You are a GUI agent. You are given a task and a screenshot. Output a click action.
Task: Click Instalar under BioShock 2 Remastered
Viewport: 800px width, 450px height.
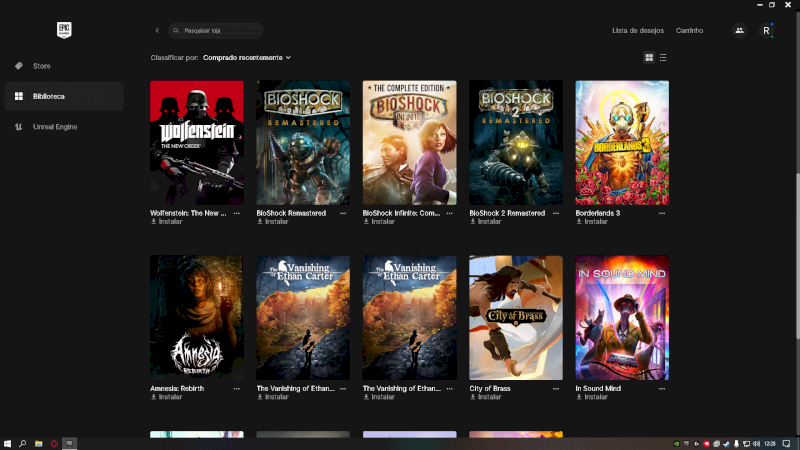(x=489, y=222)
